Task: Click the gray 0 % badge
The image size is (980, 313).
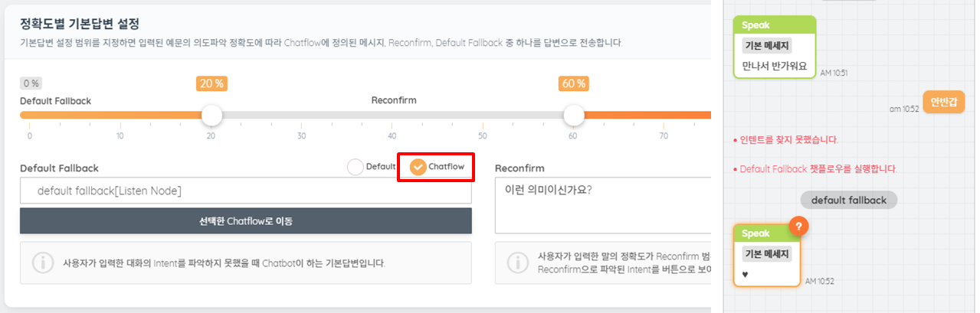Action: [31, 83]
